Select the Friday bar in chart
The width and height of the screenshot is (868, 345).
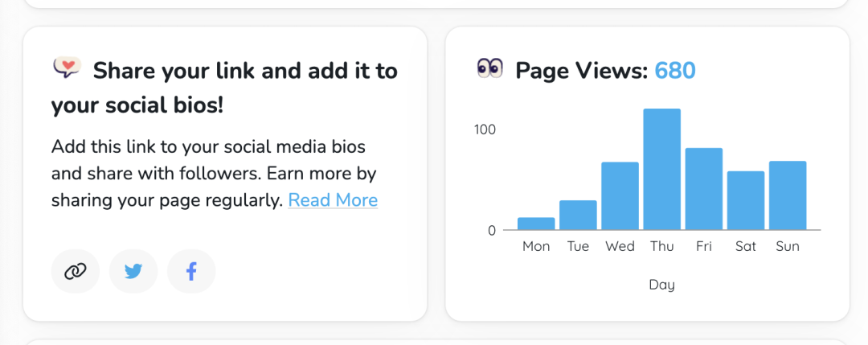point(703,189)
